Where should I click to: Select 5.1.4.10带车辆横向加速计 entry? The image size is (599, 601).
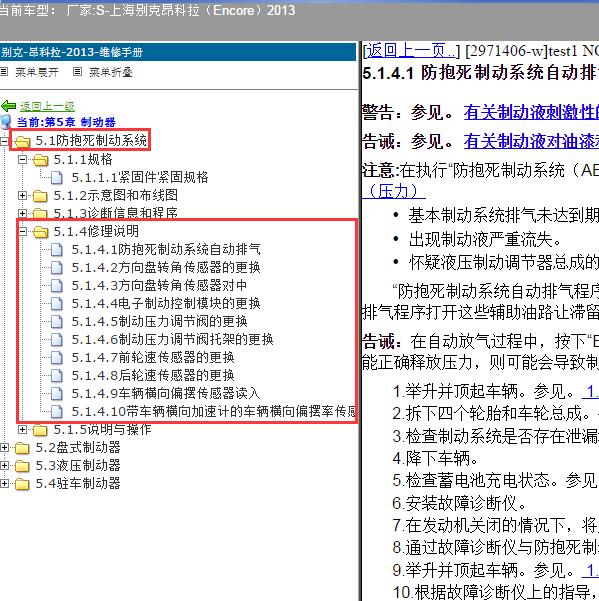(214, 412)
